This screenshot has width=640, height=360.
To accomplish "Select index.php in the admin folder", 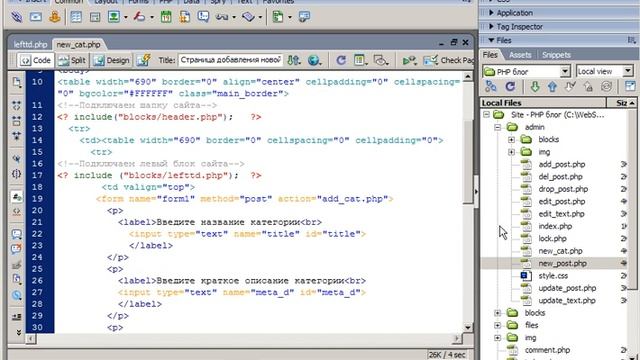I will [555, 226].
